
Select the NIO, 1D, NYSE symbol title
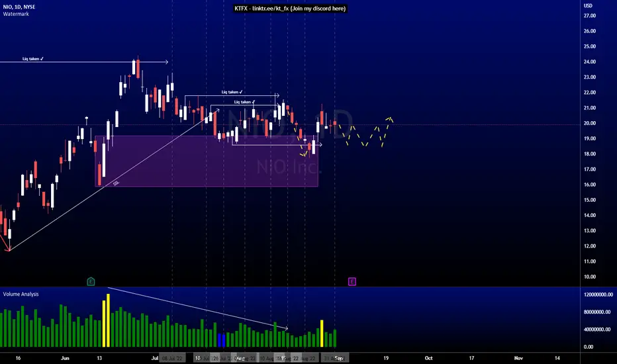(19, 7)
